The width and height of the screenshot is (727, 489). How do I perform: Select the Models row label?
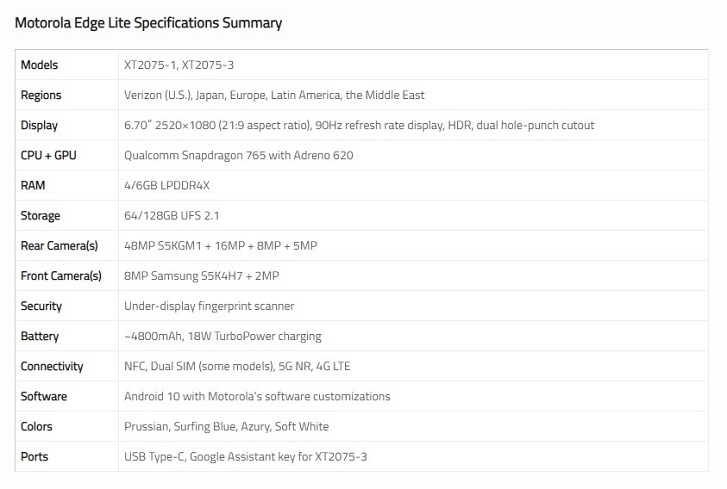coord(39,65)
